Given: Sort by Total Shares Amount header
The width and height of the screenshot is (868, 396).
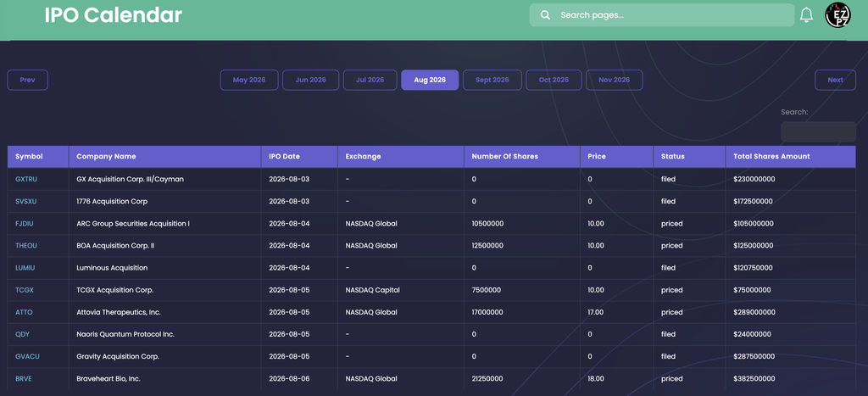Looking at the screenshot, I should coord(791,157).
